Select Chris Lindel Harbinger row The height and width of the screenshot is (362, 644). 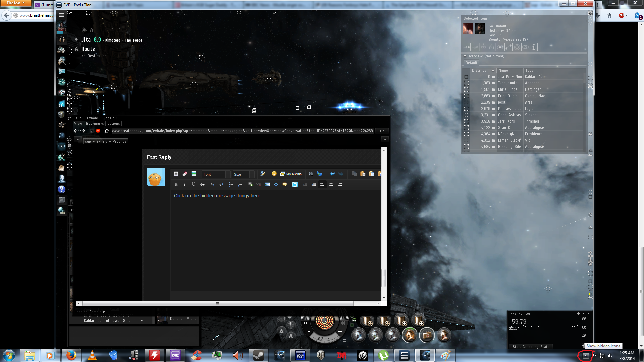coord(524,89)
